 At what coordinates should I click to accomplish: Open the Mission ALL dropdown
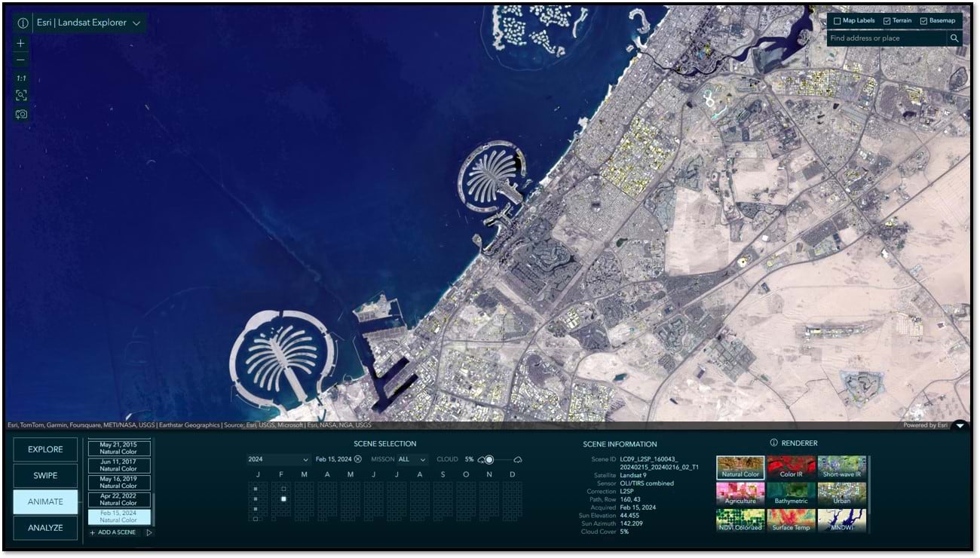click(x=412, y=459)
